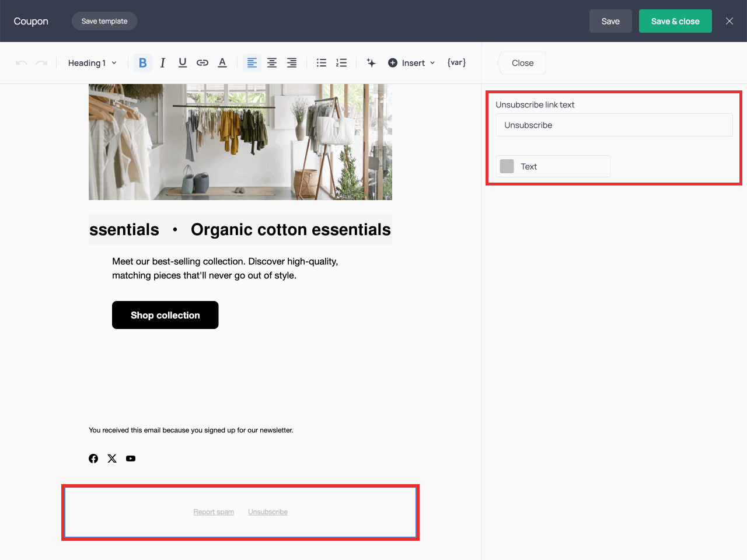
Task: Click the Save template button
Action: click(x=104, y=21)
